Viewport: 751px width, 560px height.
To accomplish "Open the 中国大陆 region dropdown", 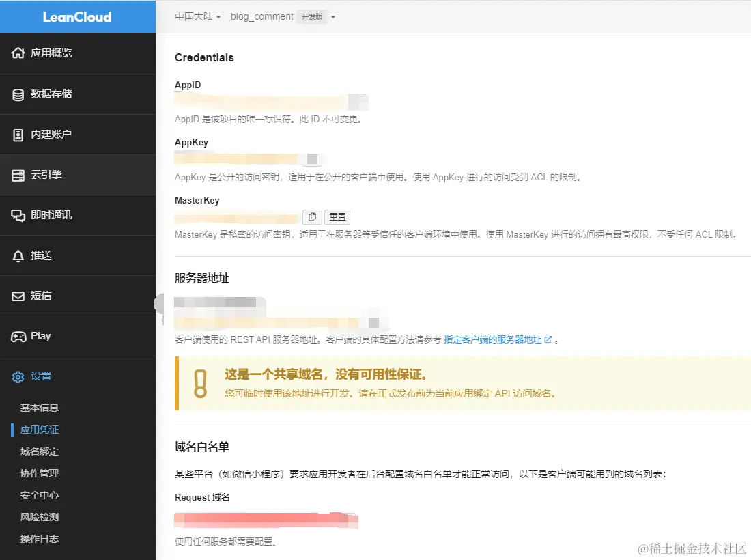I will pos(198,17).
